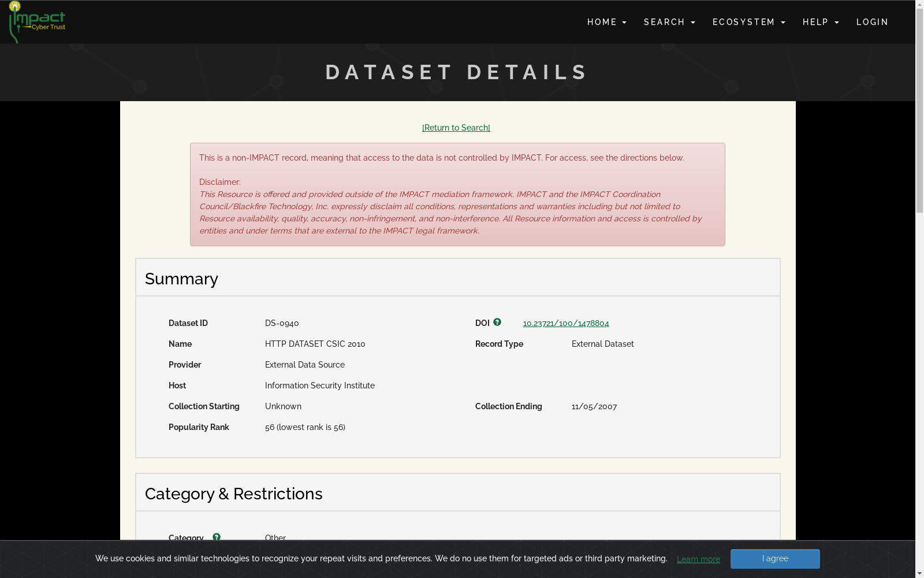
Task: Expand the ECOSYSTEM navigation dropdown
Action: (x=748, y=22)
